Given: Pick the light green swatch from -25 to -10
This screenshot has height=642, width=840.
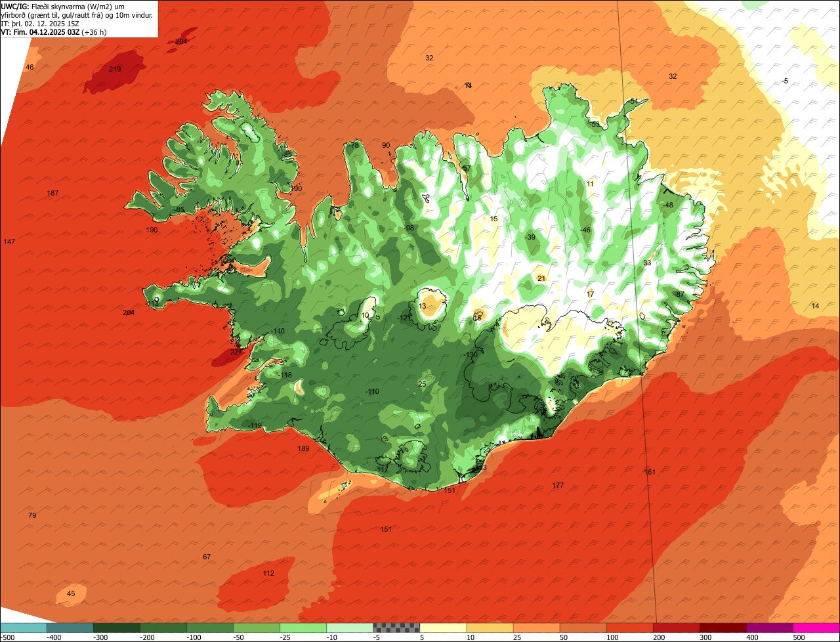Looking at the screenshot, I should click(303, 628).
